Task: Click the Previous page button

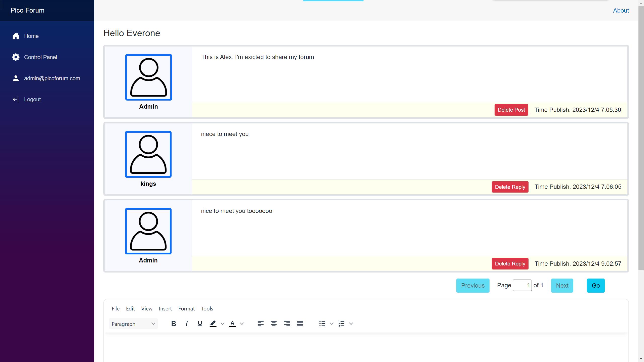Action: click(473, 286)
